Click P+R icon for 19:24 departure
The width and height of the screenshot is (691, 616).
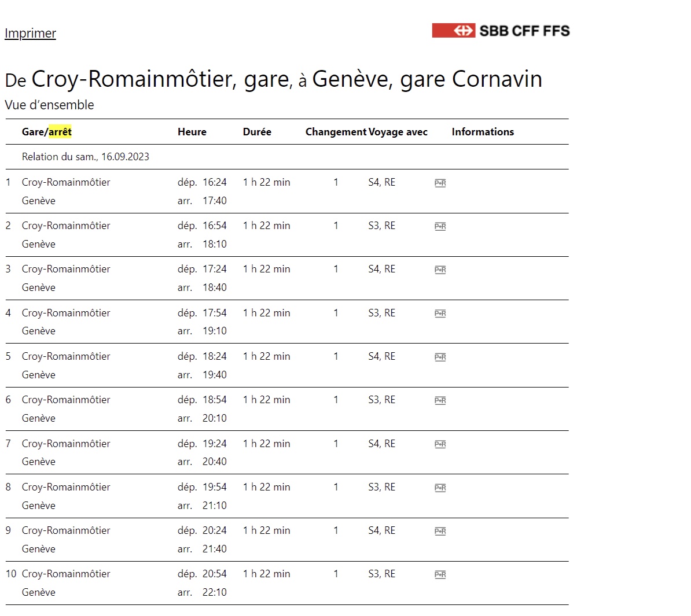coord(440,444)
